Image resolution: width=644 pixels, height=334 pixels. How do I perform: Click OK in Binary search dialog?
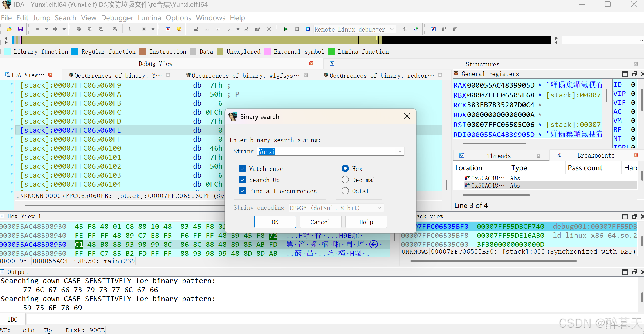(x=275, y=222)
